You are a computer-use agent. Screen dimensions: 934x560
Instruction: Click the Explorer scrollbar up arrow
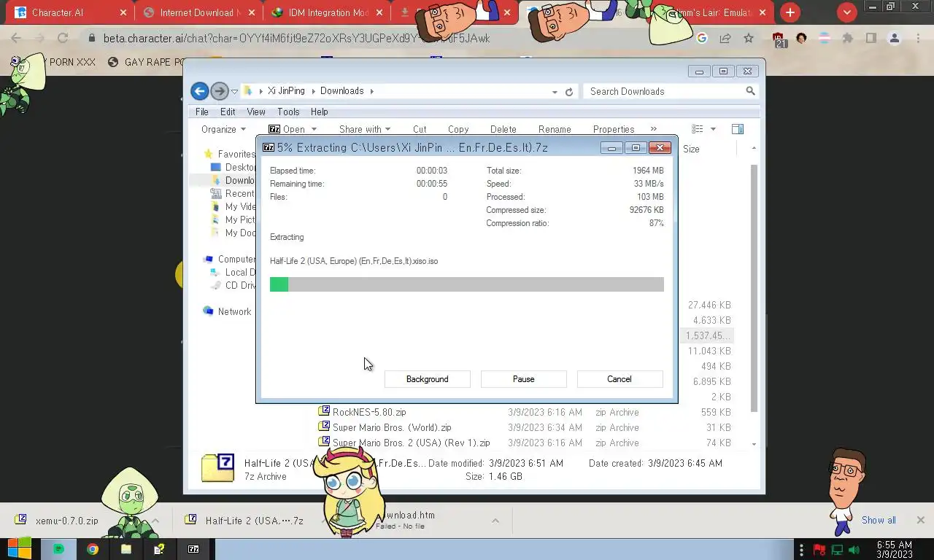pyautogui.click(x=754, y=148)
